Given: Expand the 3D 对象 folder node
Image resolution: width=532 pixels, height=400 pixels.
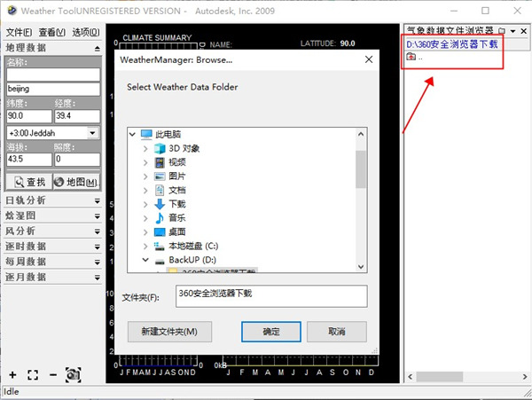Looking at the screenshot, I should (145, 147).
